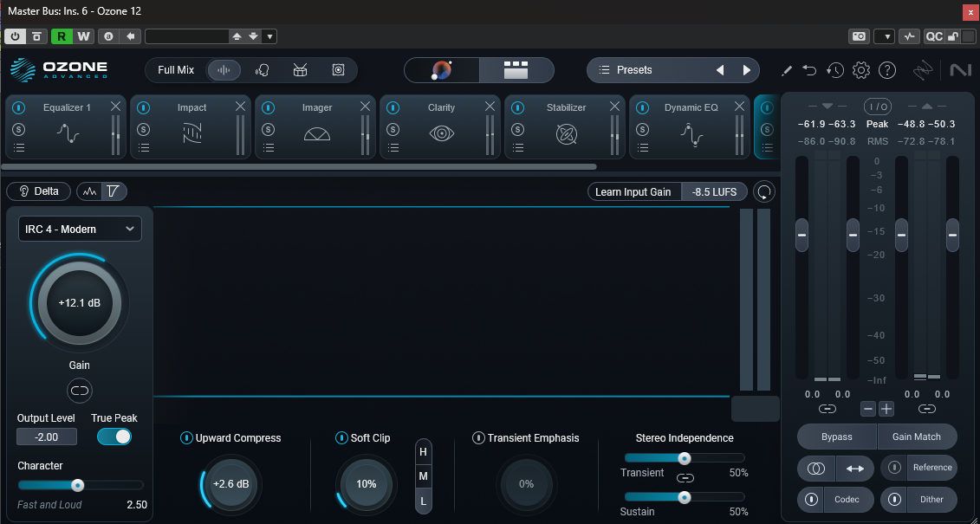
Task: Enable the Dither power button
Action: (x=895, y=500)
